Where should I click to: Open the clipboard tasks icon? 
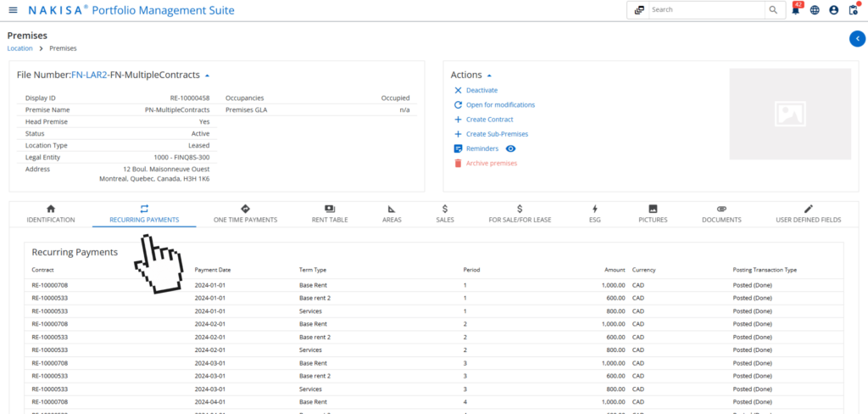[853, 10]
